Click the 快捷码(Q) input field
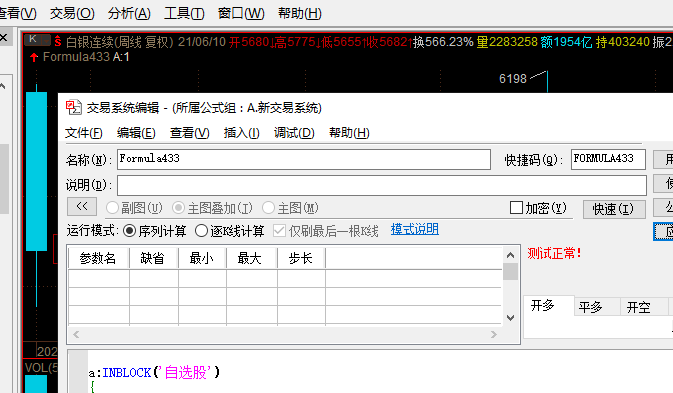This screenshot has width=673, height=393. click(608, 159)
